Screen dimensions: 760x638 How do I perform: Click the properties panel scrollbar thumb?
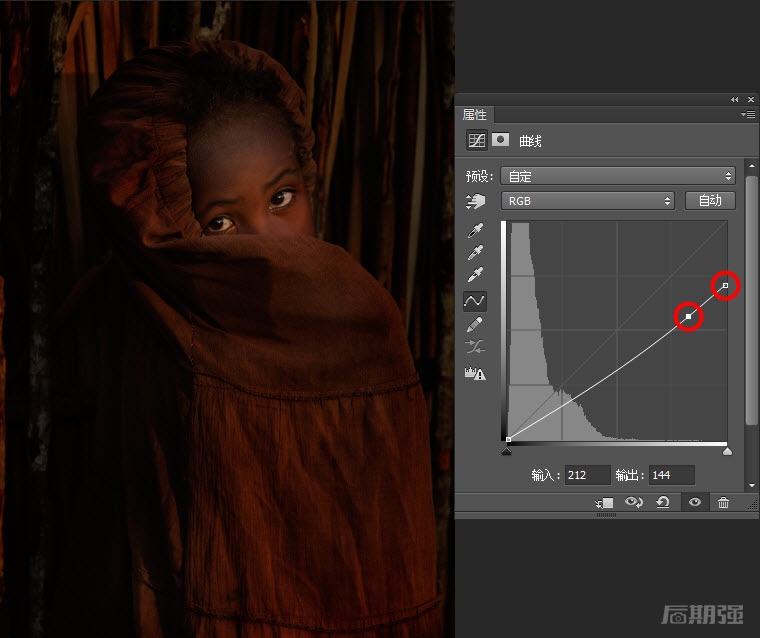pos(752,301)
